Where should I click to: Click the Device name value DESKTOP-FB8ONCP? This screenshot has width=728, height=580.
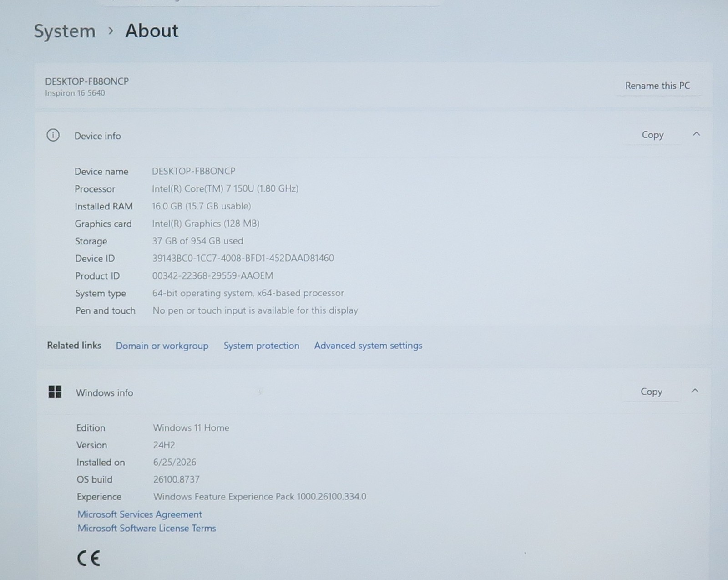[x=193, y=171]
